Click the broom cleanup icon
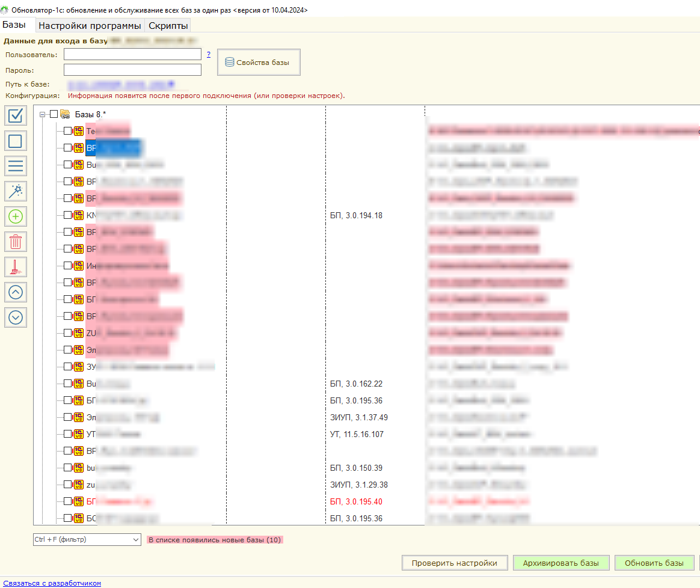Image resolution: width=700 pixels, height=588 pixels. pos(16,267)
